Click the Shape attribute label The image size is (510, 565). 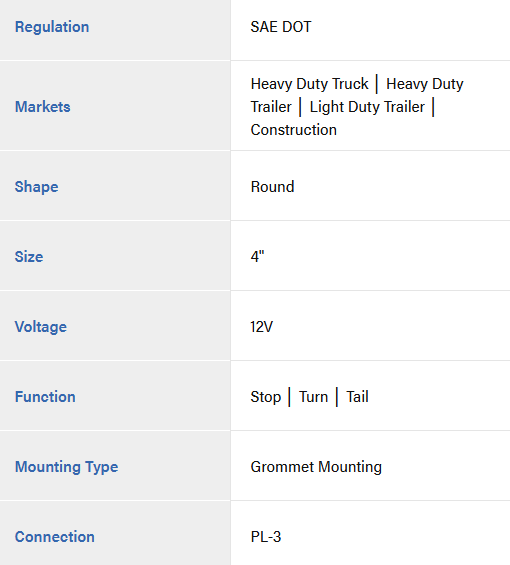pyautogui.click(x=36, y=187)
